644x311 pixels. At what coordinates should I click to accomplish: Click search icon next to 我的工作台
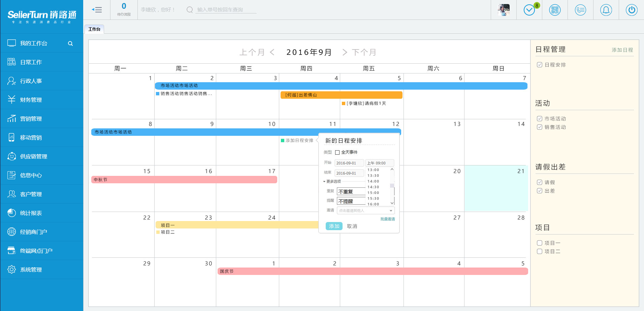pyautogui.click(x=70, y=43)
